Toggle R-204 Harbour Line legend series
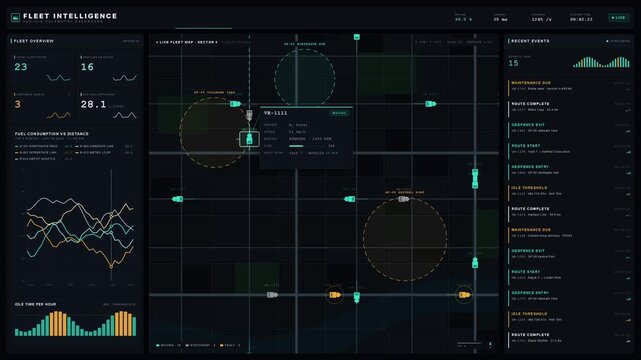 click(x=104, y=146)
